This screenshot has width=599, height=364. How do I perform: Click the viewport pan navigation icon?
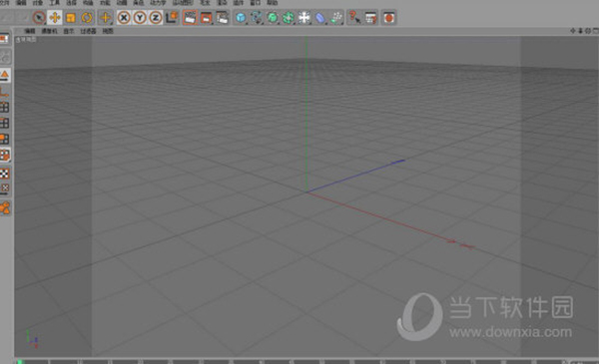click(573, 31)
